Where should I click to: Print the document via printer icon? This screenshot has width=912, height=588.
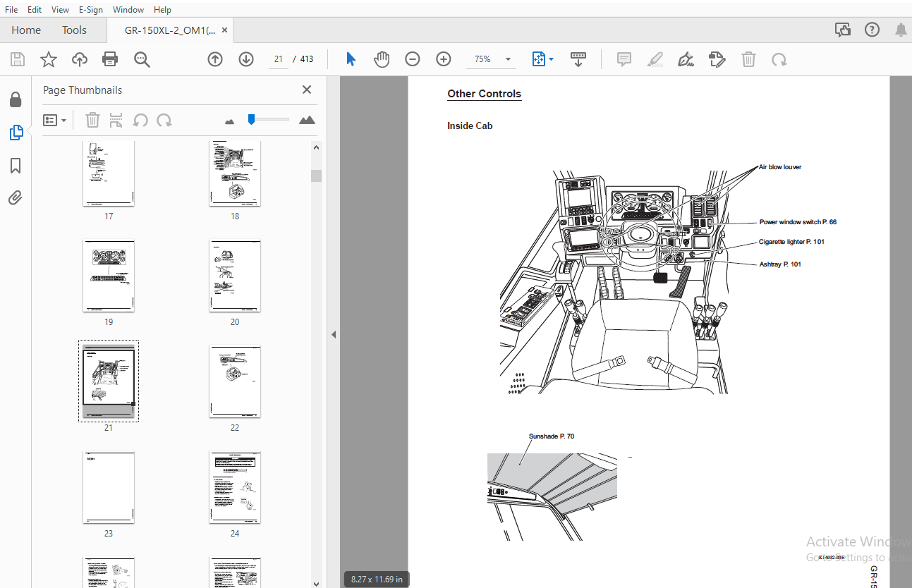(x=110, y=59)
